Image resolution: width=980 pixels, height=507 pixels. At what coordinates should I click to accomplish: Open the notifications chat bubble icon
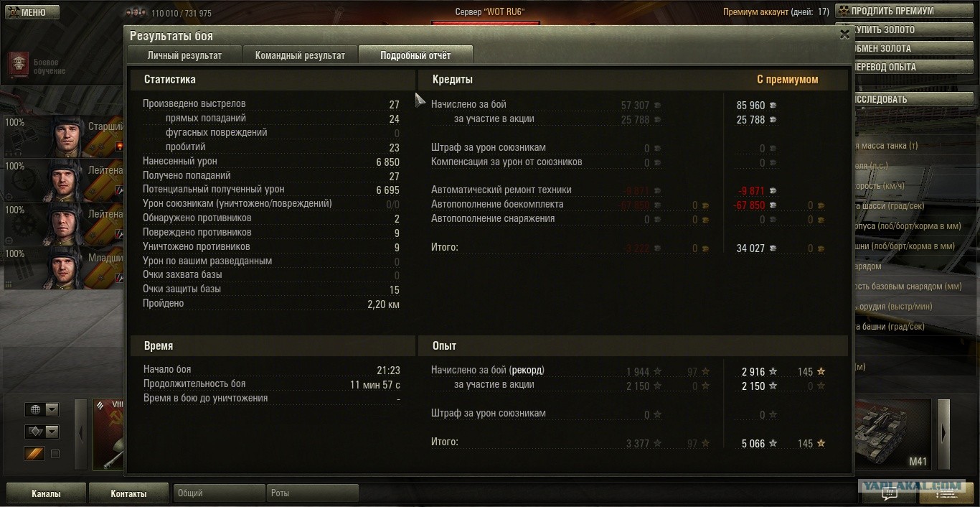point(889,493)
